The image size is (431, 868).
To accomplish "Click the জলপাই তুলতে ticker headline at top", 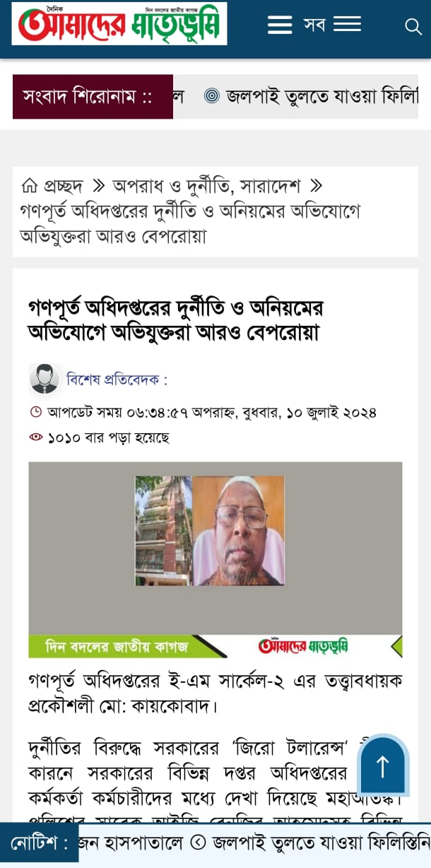I will (x=322, y=96).
